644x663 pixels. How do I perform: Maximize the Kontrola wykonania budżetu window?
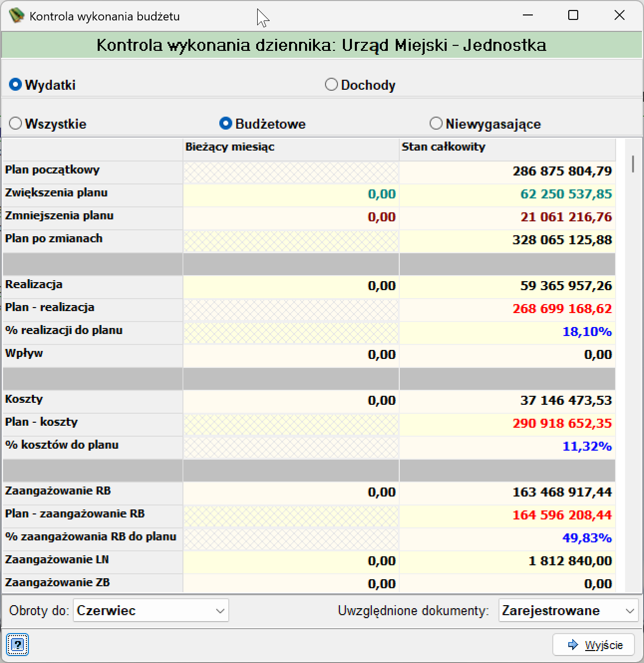(573, 15)
